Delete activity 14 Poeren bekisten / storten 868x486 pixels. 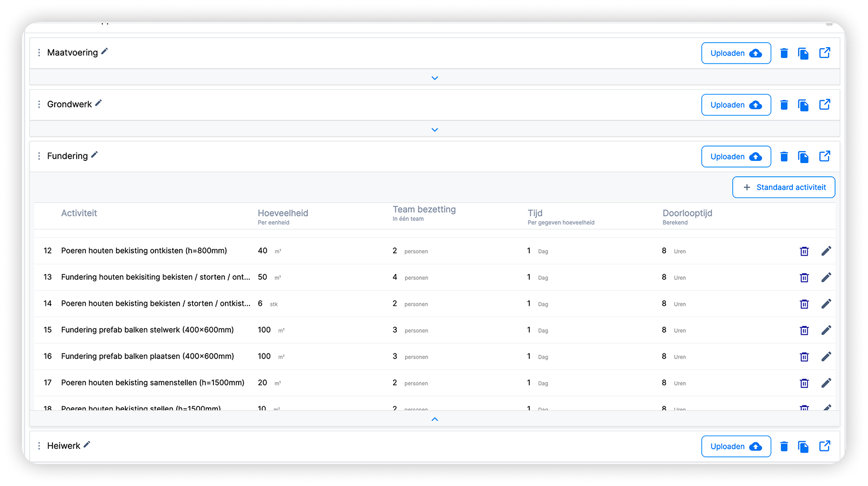805,304
